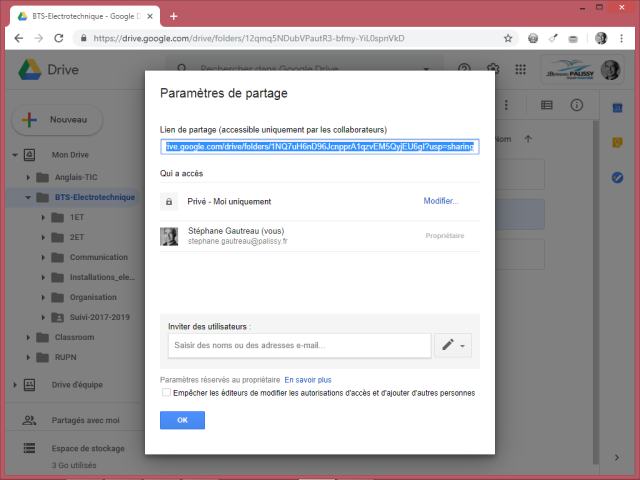
Task: Bookmark the page with star icon
Action: click(508, 38)
